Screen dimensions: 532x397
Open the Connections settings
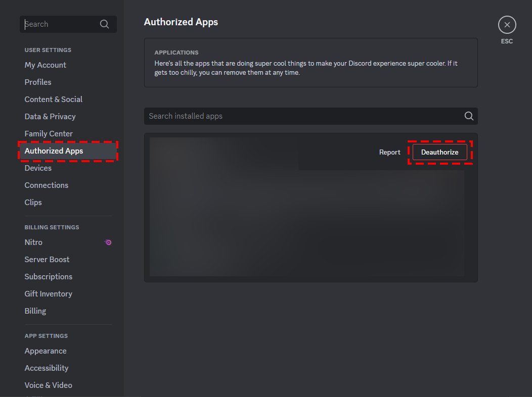click(x=46, y=185)
